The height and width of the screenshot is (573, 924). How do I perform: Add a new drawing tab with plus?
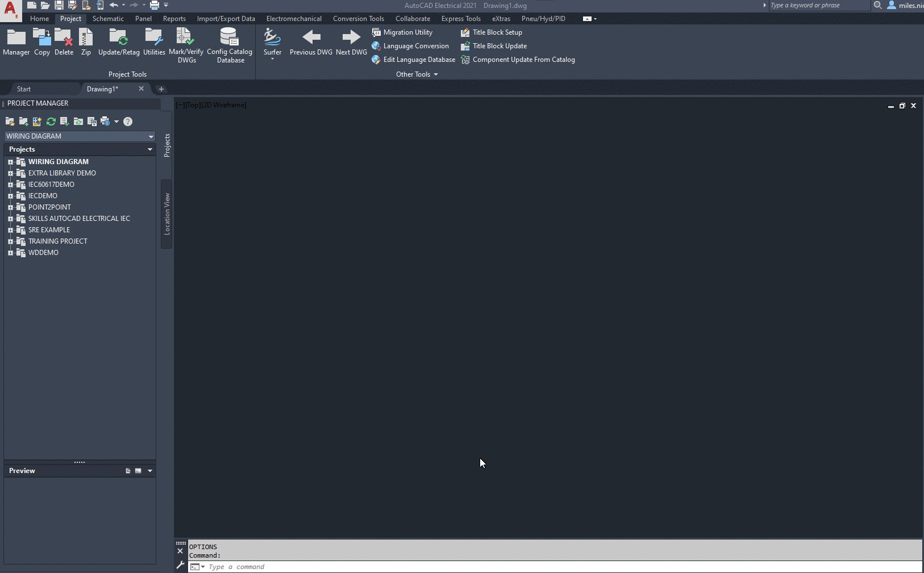161,89
